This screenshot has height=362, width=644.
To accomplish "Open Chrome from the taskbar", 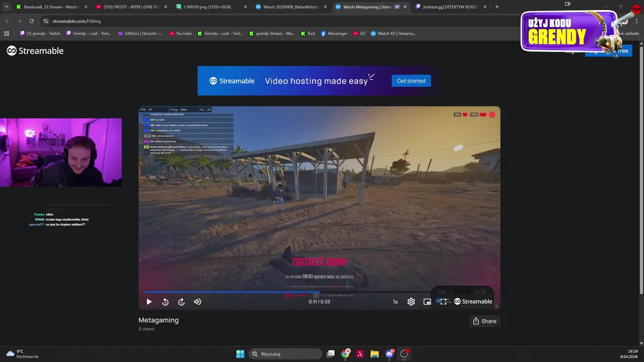I will pos(346,354).
